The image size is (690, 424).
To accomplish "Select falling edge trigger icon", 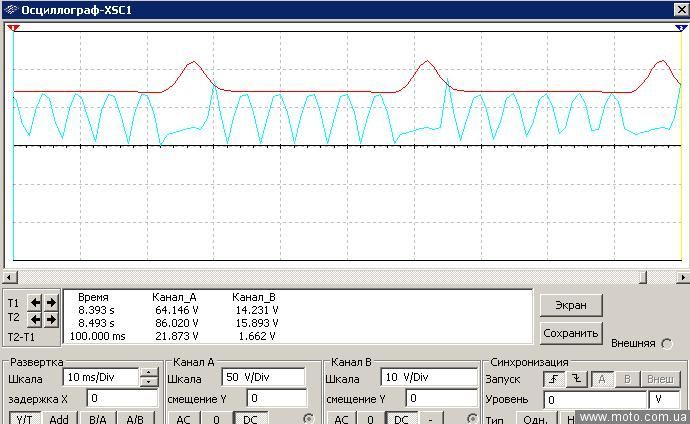I will 575,379.
